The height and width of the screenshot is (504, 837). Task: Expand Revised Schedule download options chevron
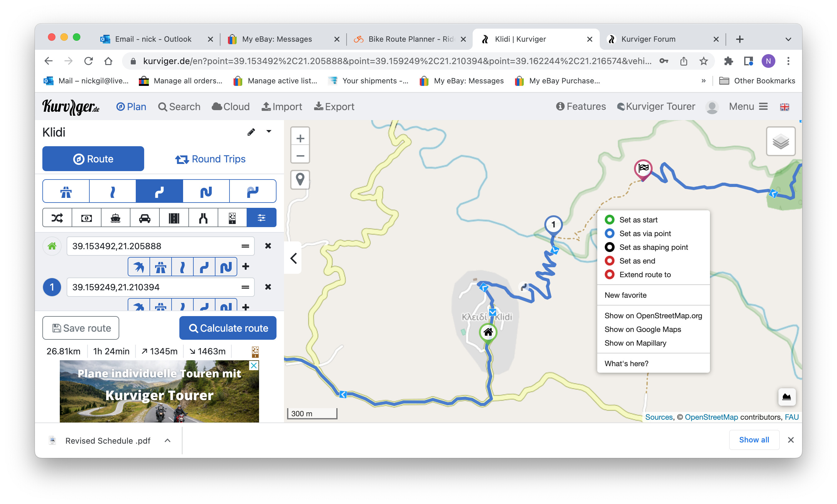pyautogui.click(x=168, y=440)
